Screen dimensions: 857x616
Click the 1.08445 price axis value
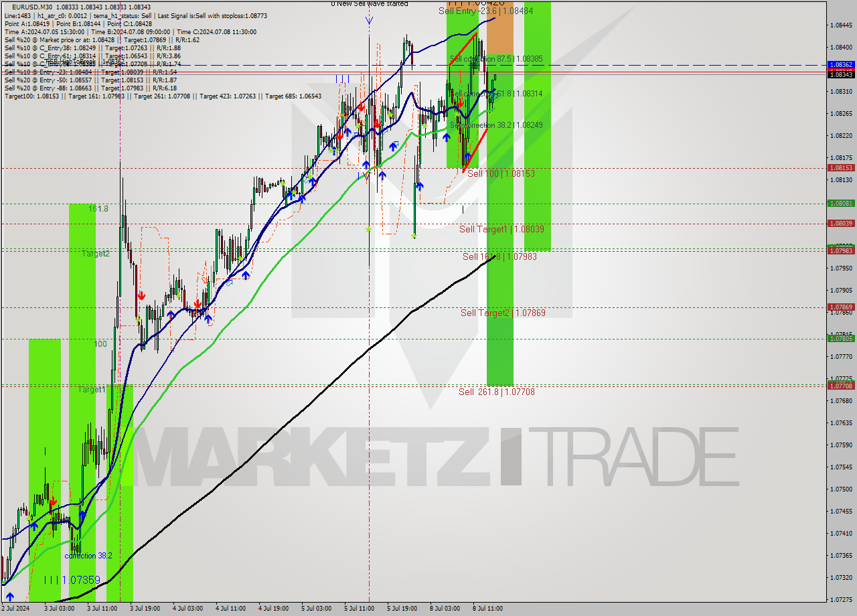(x=840, y=25)
